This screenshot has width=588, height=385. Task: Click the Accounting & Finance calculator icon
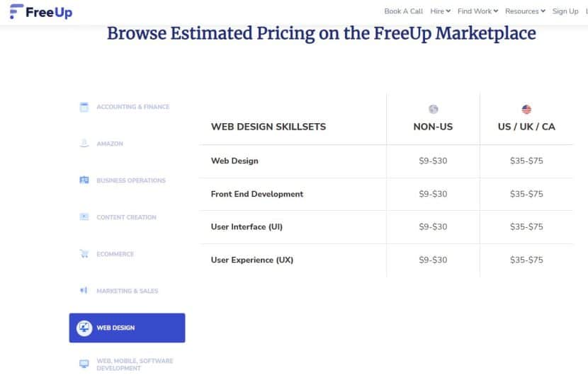tap(84, 107)
